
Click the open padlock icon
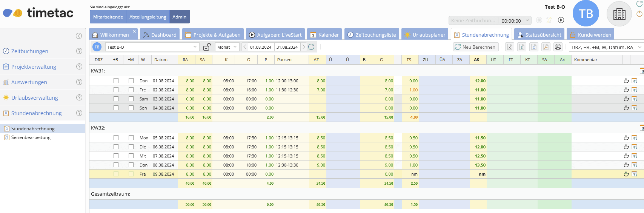point(207,47)
